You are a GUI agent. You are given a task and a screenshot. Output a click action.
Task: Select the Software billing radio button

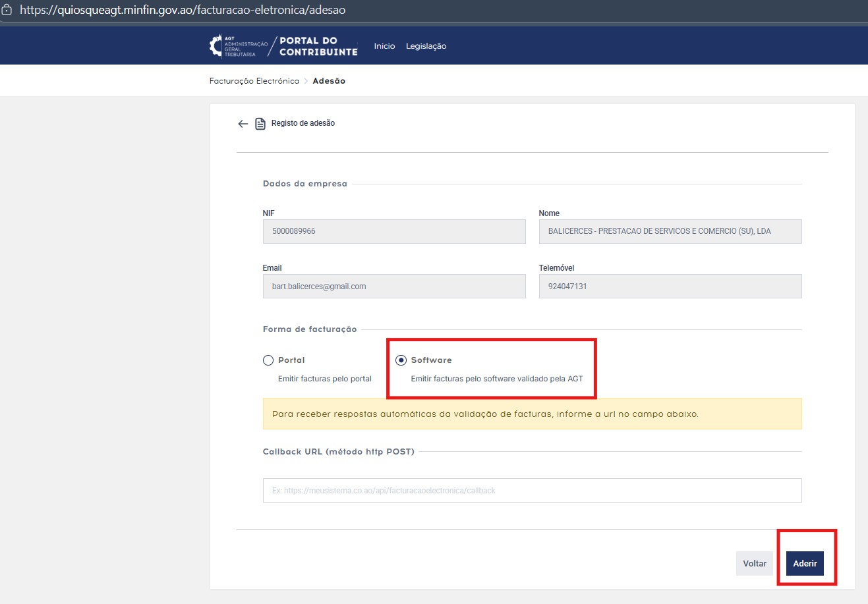coord(401,360)
